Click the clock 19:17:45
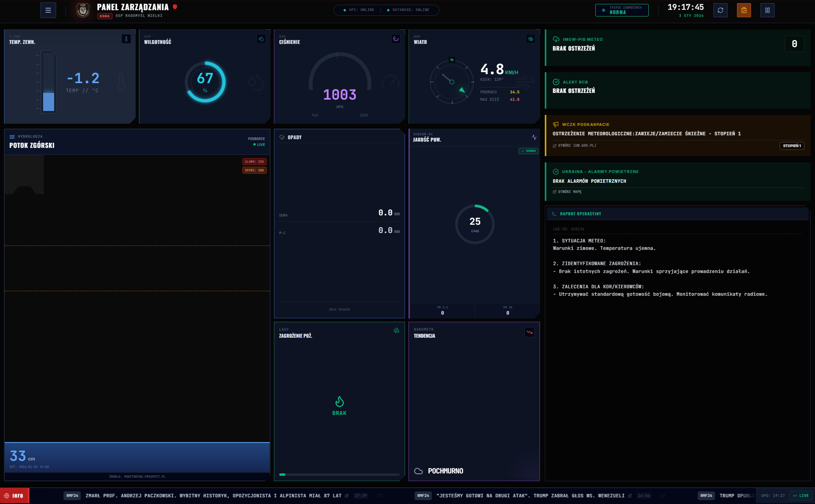 point(686,7)
